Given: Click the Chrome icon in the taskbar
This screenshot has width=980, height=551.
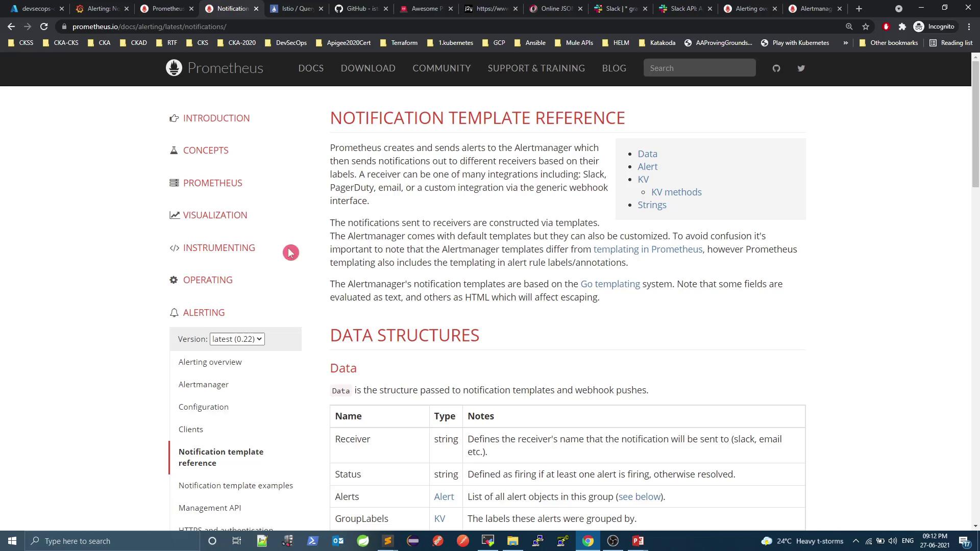Looking at the screenshot, I should click(588, 541).
